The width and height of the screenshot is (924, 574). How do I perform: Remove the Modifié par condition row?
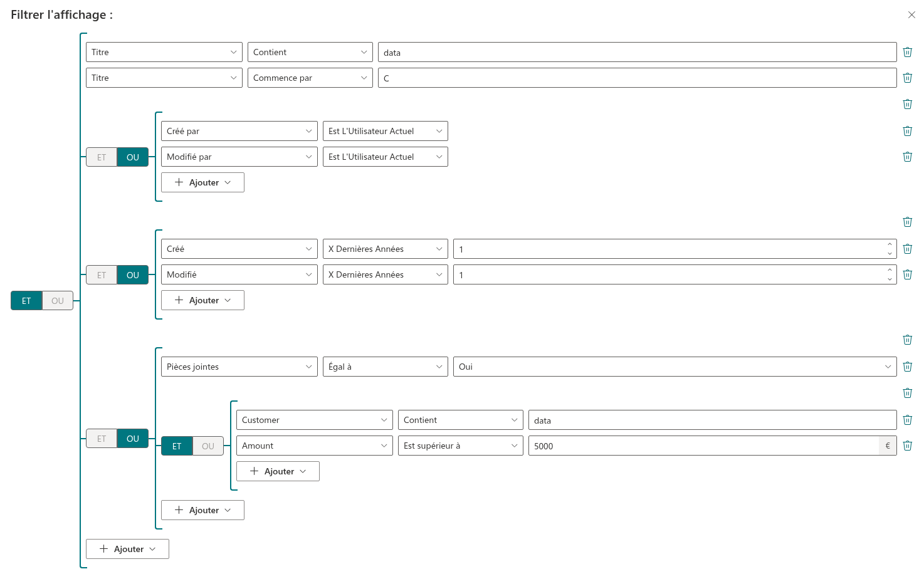coord(907,157)
